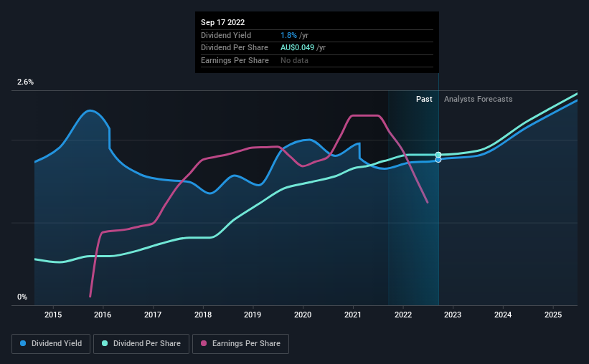Click the blue Dividend Yield legend dot
The image size is (589, 364).
click(x=23, y=343)
